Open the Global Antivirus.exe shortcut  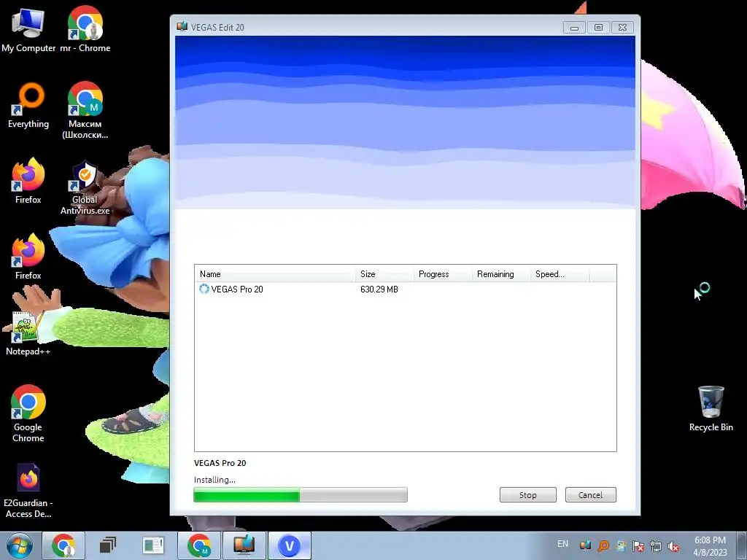point(85,187)
